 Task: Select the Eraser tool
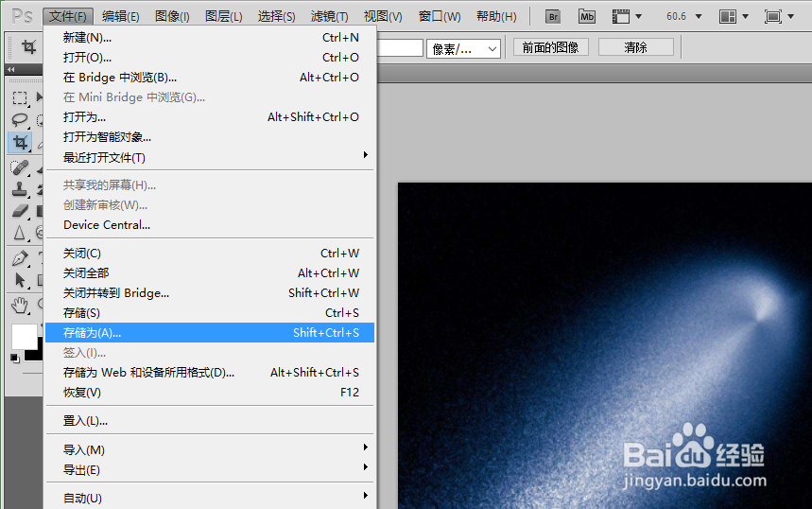click(x=20, y=211)
